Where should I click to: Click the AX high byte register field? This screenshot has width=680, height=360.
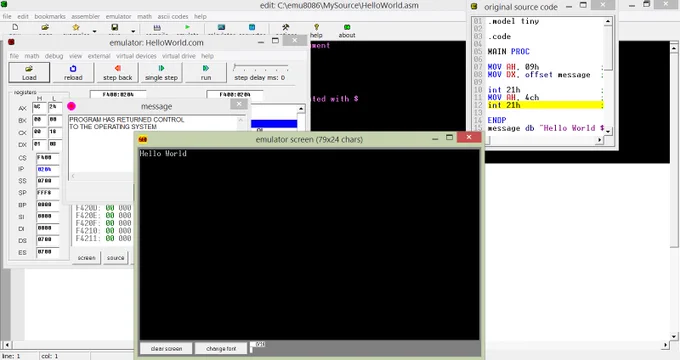(39, 108)
